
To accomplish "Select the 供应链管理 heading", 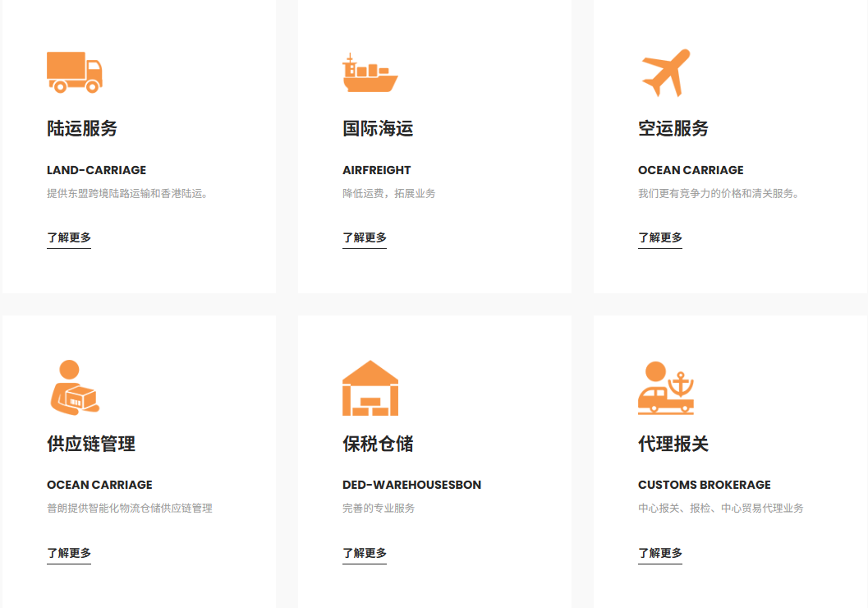I will 91,444.
